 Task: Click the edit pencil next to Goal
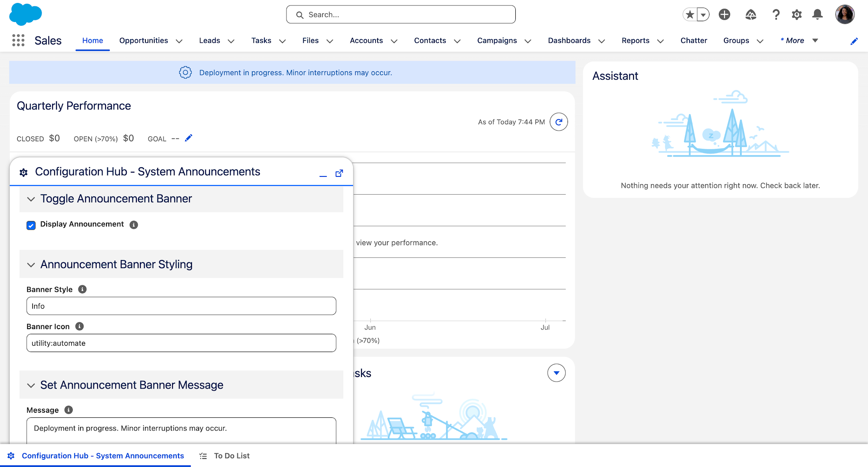pyautogui.click(x=188, y=137)
